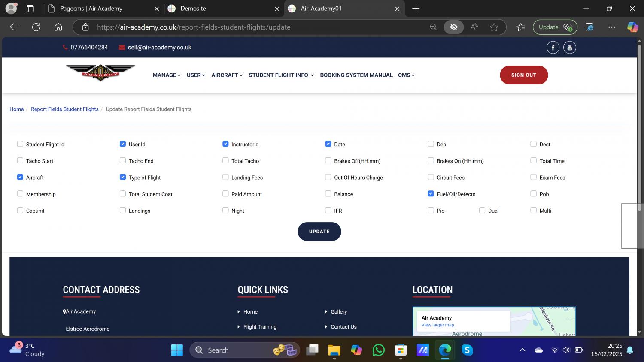Click the Air Academy winged logo

tap(100, 73)
